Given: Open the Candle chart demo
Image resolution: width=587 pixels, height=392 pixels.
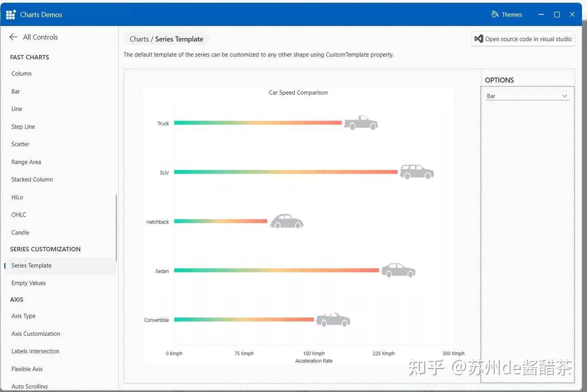Looking at the screenshot, I should [20, 232].
